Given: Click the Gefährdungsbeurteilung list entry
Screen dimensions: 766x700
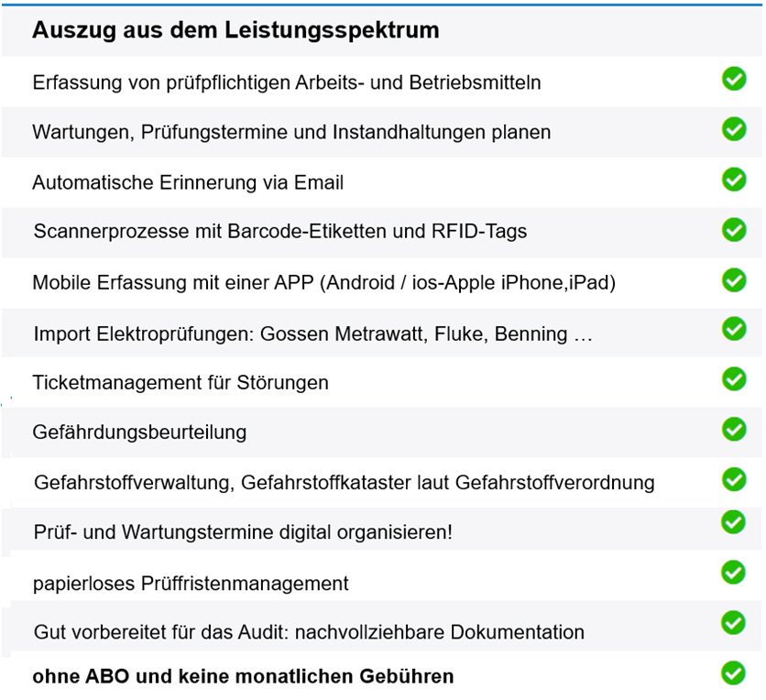Looking at the screenshot, I should point(139,432).
